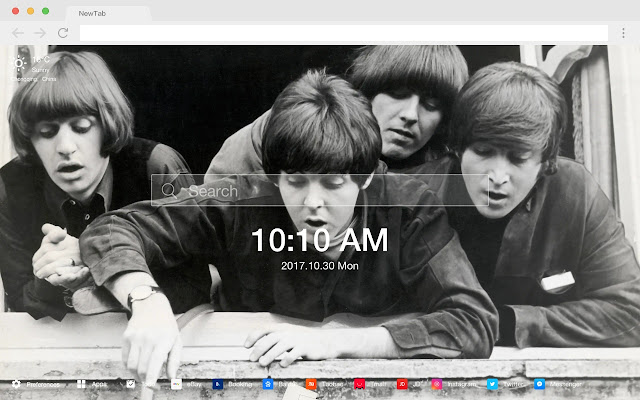The image size is (640, 400).
Task: Open the Todo checklist icon
Action: pyautogui.click(x=131, y=384)
